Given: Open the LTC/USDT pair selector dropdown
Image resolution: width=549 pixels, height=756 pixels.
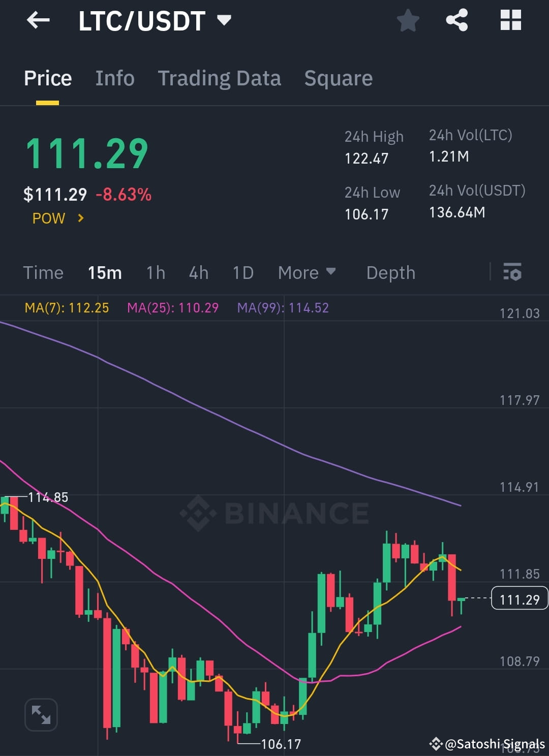Looking at the screenshot, I should 224,20.
